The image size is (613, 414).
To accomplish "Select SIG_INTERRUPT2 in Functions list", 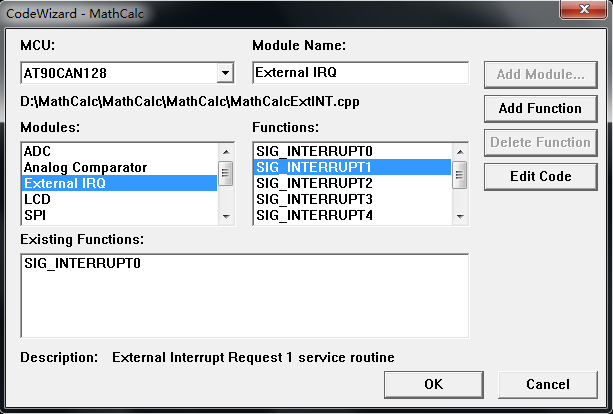I will tap(315, 183).
